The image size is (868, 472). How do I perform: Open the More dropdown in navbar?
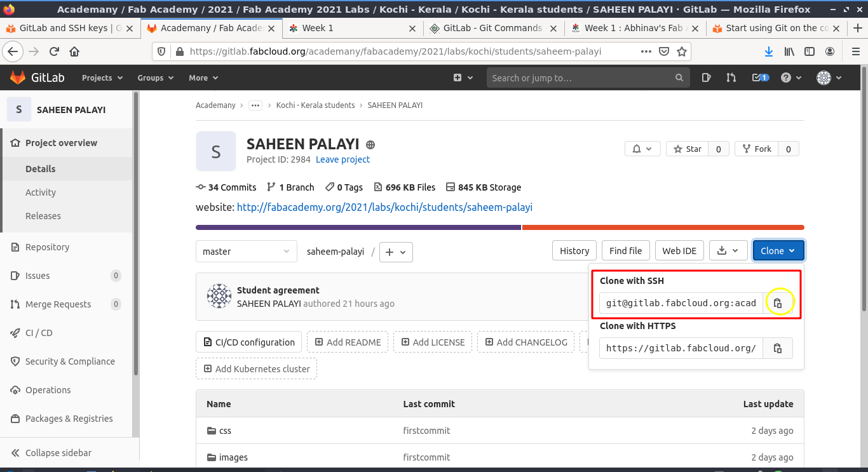pyautogui.click(x=203, y=78)
